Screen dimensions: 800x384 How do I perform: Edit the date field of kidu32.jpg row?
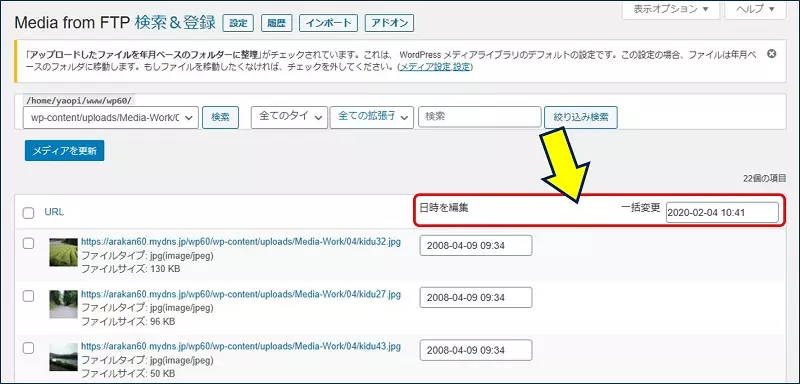(476, 246)
